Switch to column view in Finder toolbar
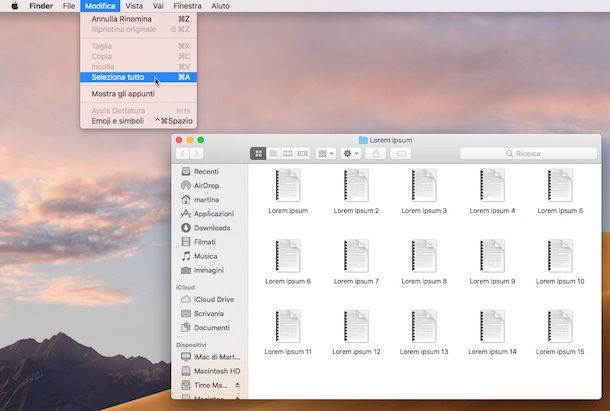610x411 pixels. pyautogui.click(x=288, y=154)
